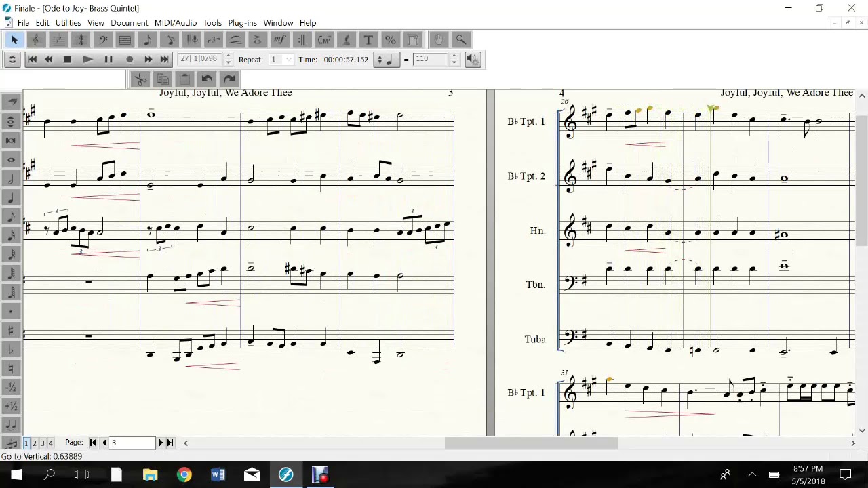Open the Chord CM7 tool
The width and height of the screenshot is (868, 488).
tap(324, 40)
